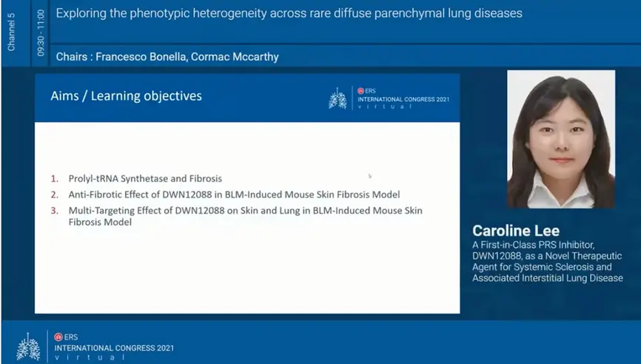Click the red ERS emblem in the slide header

click(x=360, y=91)
